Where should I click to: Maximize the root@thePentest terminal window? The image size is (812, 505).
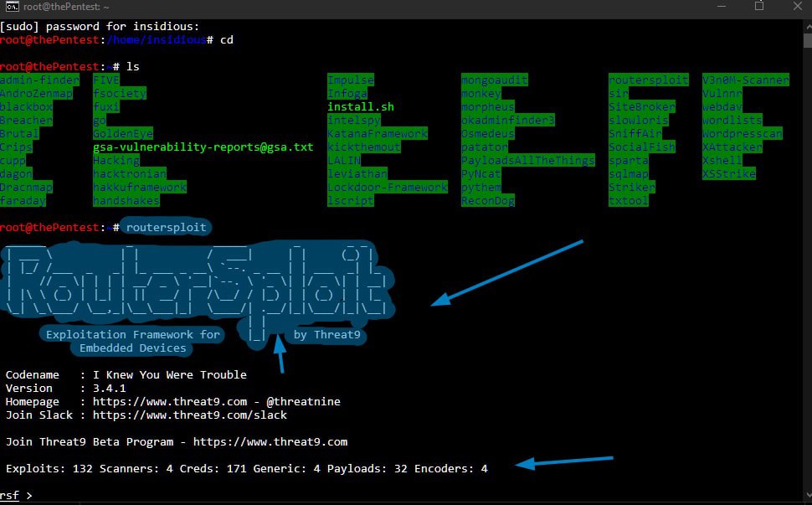tap(759, 6)
